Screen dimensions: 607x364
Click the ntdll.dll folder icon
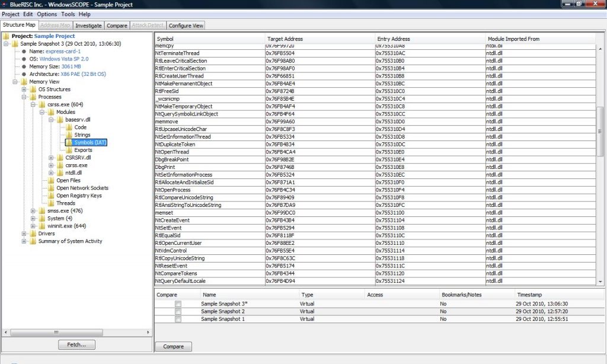click(60, 173)
